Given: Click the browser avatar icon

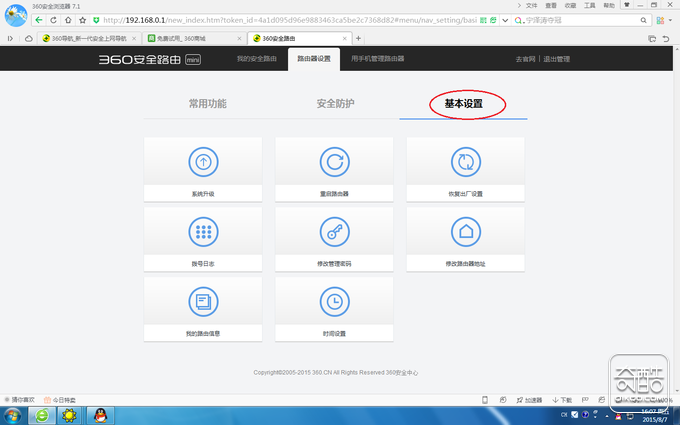Looking at the screenshot, I should [16, 15].
